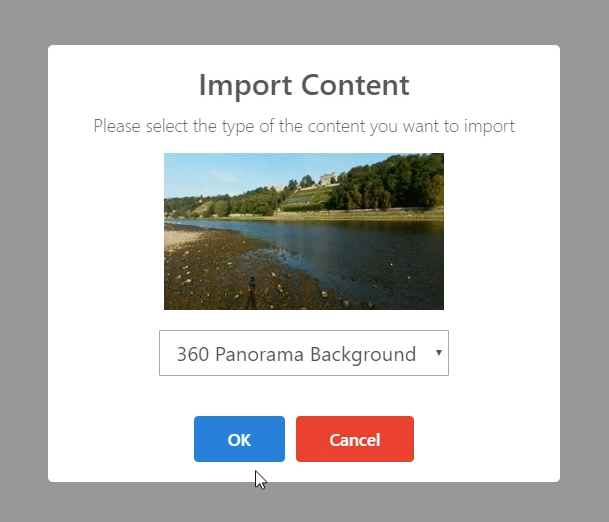Click the Import Content heading
609x522 pixels.
(x=303, y=85)
